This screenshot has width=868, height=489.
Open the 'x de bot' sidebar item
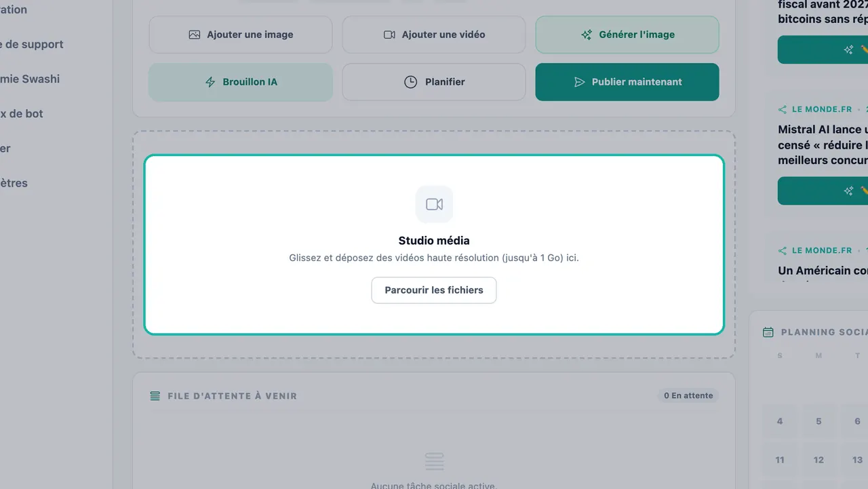(22, 114)
